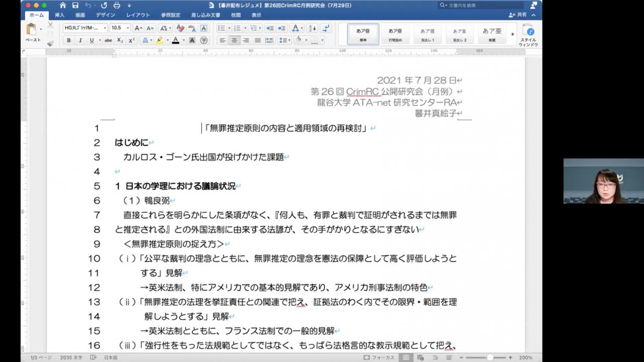The image size is (644, 362).
Task: Toggle Bold formatting
Action: [x=69, y=40]
